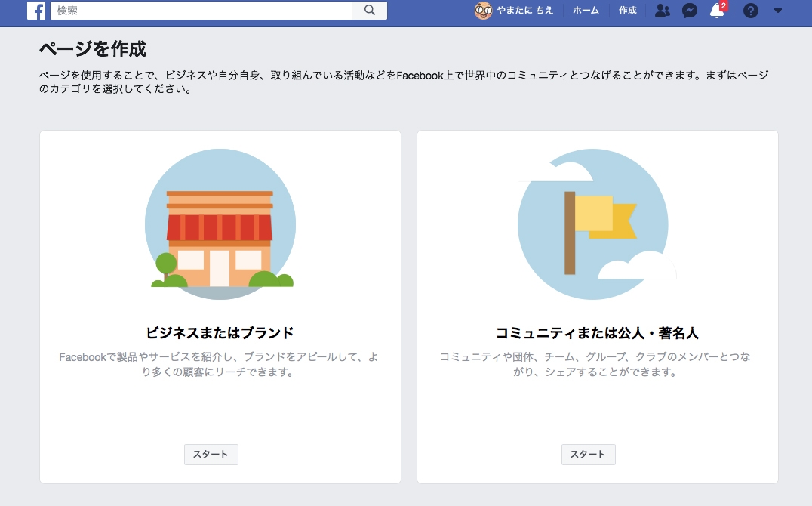The height and width of the screenshot is (506, 812).
Task: Click the storefront illustration
Action: [220, 224]
